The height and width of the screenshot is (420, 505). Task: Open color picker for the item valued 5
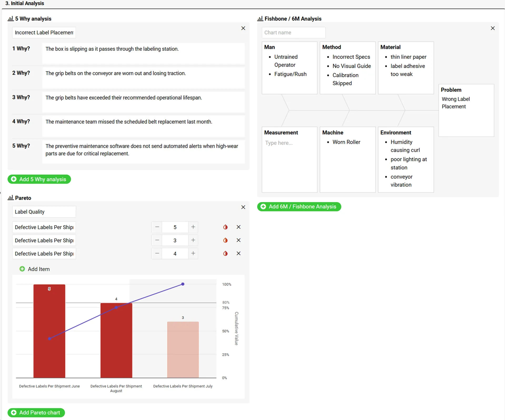pos(225,227)
